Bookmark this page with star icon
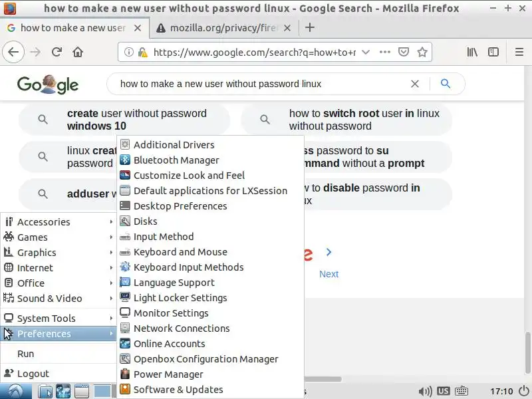Image resolution: width=532 pixels, height=399 pixels. point(422,52)
